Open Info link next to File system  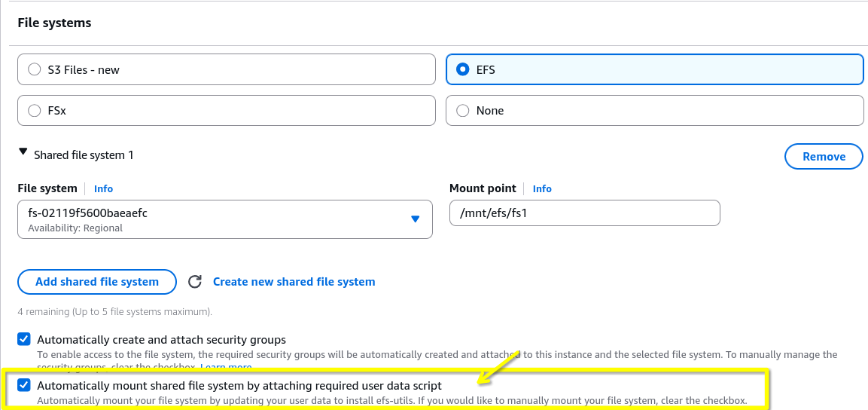(x=104, y=188)
